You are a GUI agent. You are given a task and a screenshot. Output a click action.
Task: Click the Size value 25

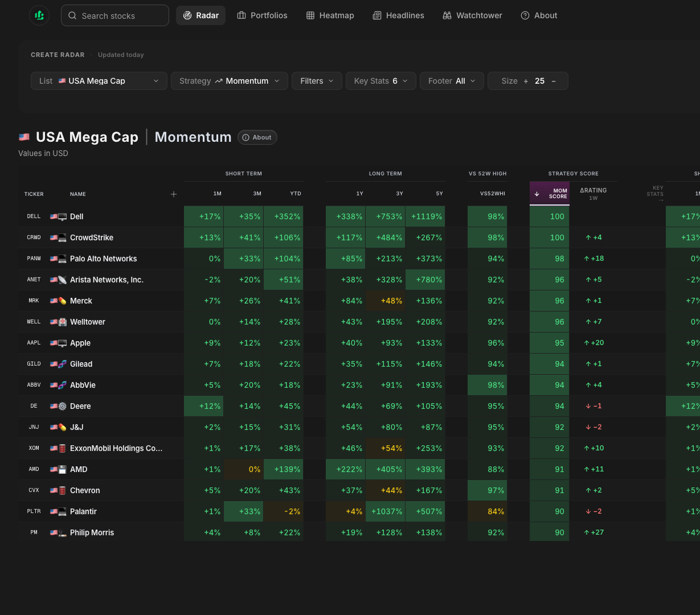pyautogui.click(x=539, y=81)
